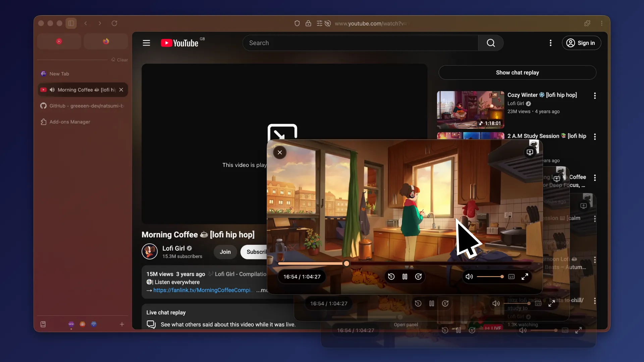Open options for 2 A.M Study Session video
The width and height of the screenshot is (644, 362).
coord(595,137)
